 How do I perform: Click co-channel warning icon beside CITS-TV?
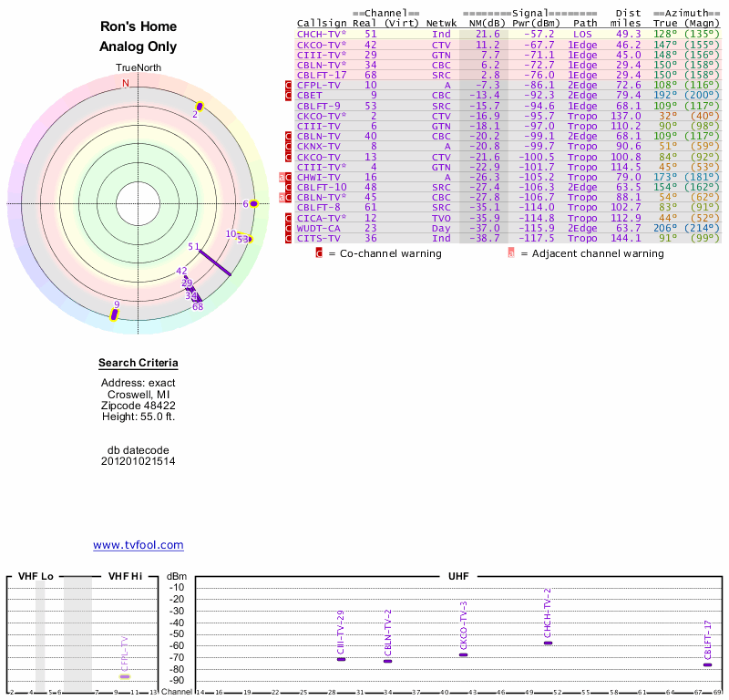coord(289,238)
